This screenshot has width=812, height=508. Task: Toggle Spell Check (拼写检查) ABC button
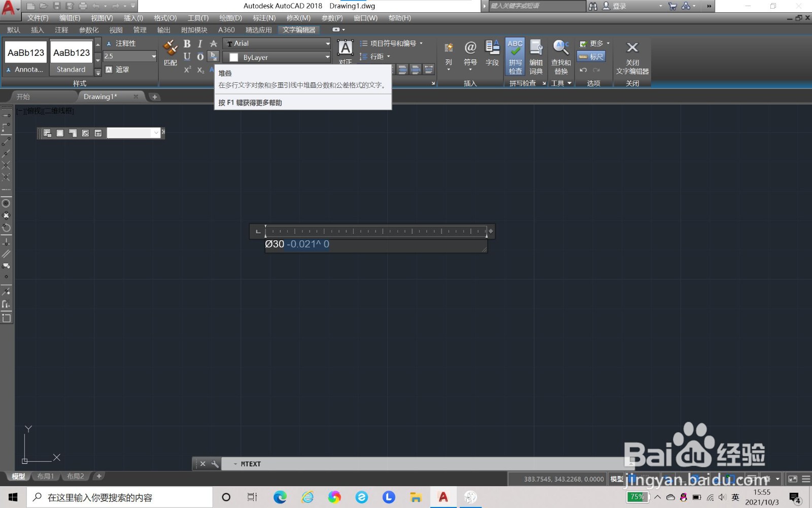(x=515, y=56)
